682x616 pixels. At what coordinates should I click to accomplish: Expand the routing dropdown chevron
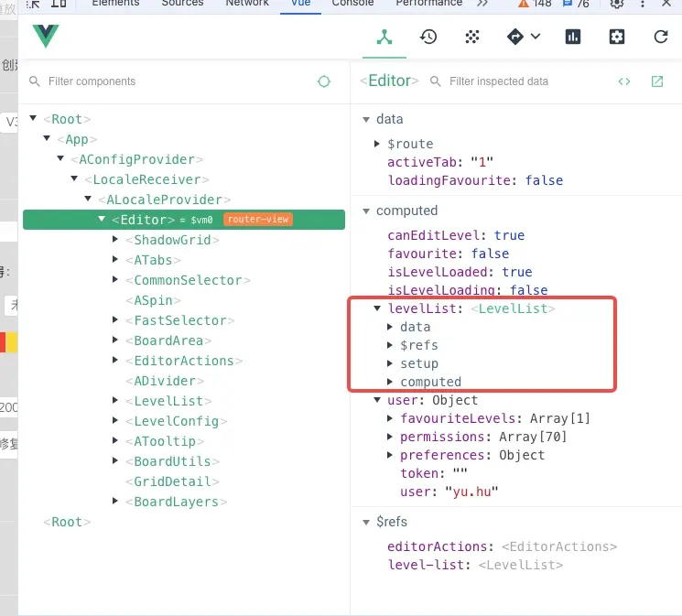coord(536,37)
